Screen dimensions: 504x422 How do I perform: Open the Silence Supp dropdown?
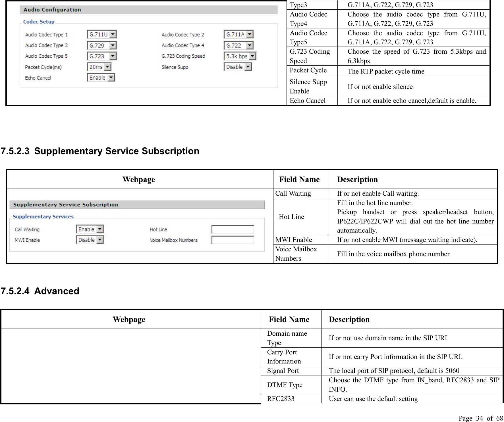click(x=238, y=67)
